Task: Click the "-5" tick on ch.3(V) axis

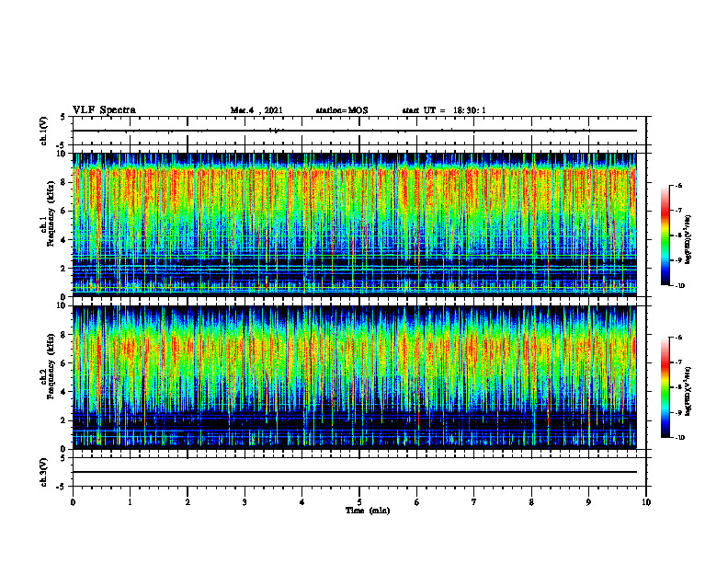Action: [x=61, y=487]
